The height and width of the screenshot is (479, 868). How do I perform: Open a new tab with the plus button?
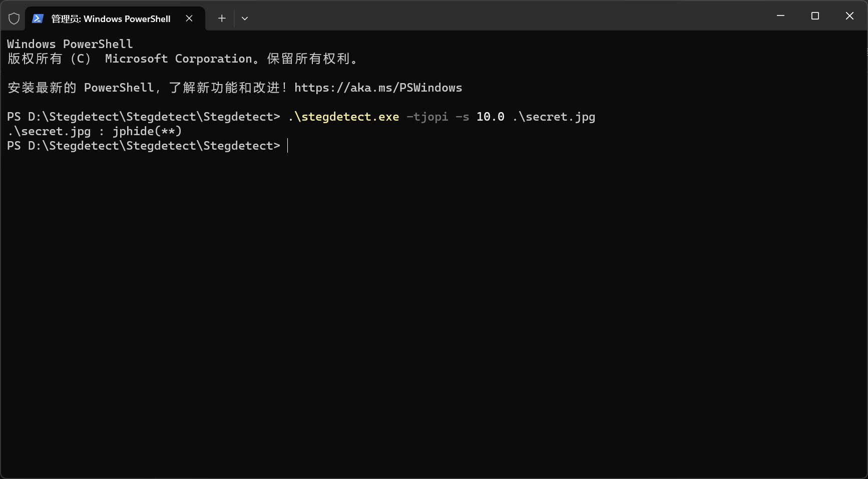(222, 19)
